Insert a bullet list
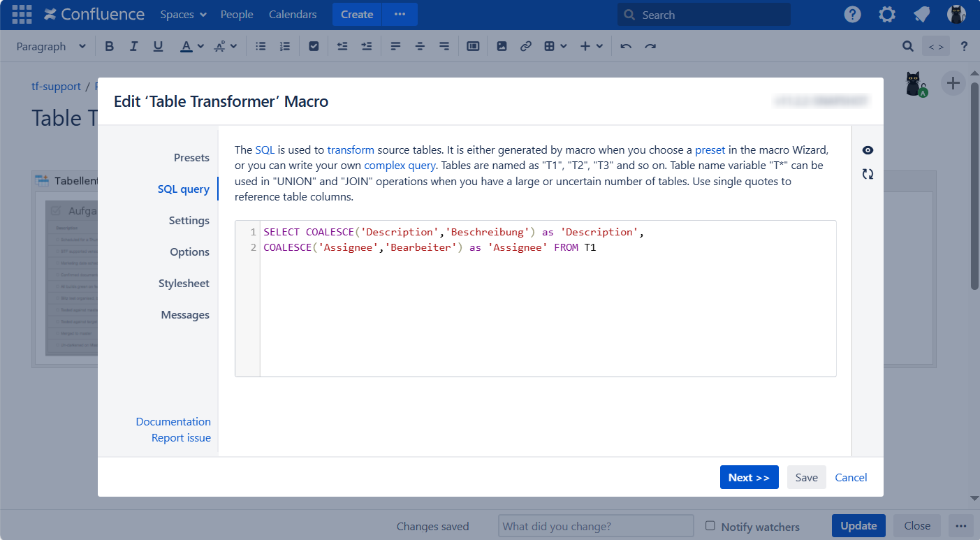Image resolution: width=980 pixels, height=540 pixels. [261, 46]
